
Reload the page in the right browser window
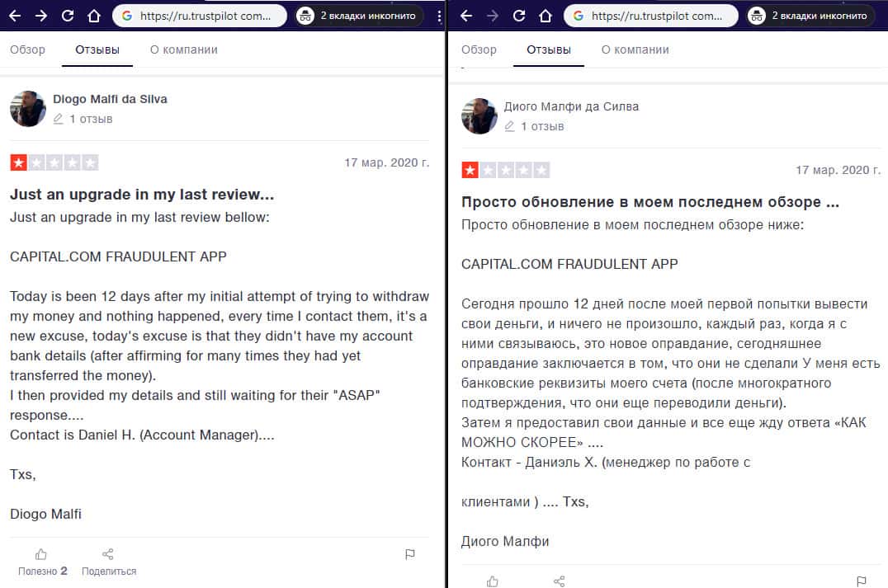click(x=519, y=16)
